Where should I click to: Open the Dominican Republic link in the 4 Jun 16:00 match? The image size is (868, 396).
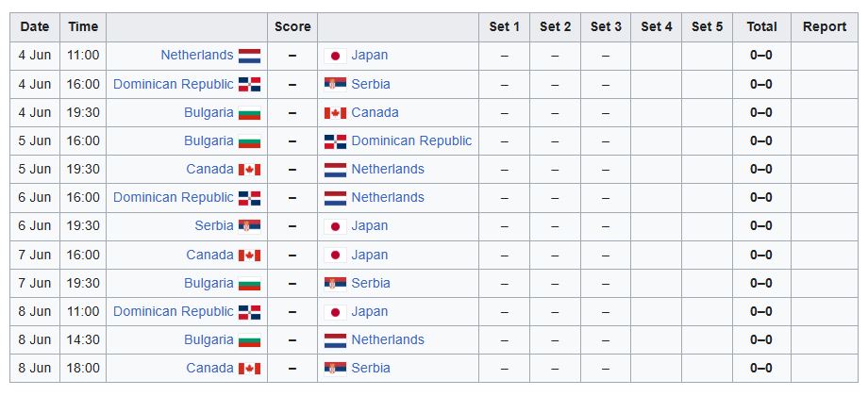(174, 84)
